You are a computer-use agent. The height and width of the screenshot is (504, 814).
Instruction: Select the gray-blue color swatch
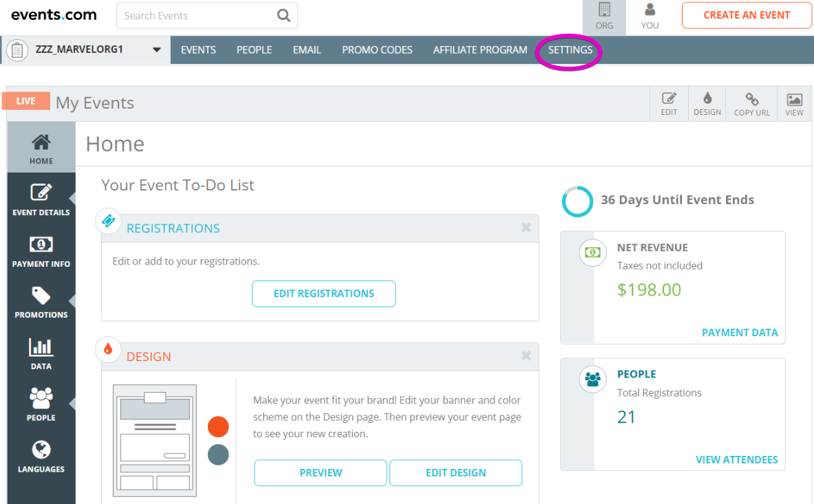click(218, 454)
